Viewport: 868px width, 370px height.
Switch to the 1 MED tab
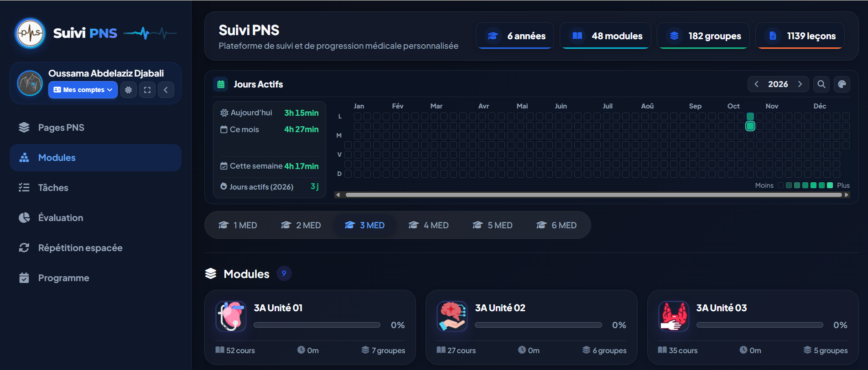[238, 225]
